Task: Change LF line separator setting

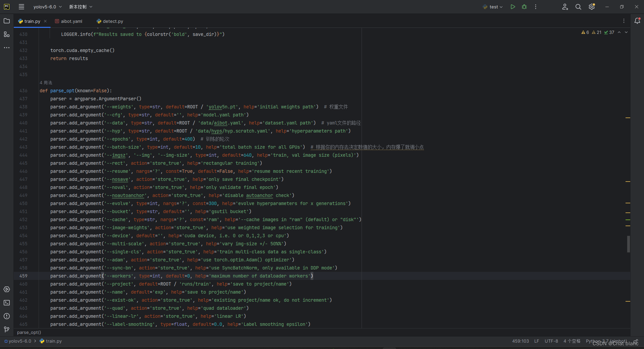Action: (537, 341)
